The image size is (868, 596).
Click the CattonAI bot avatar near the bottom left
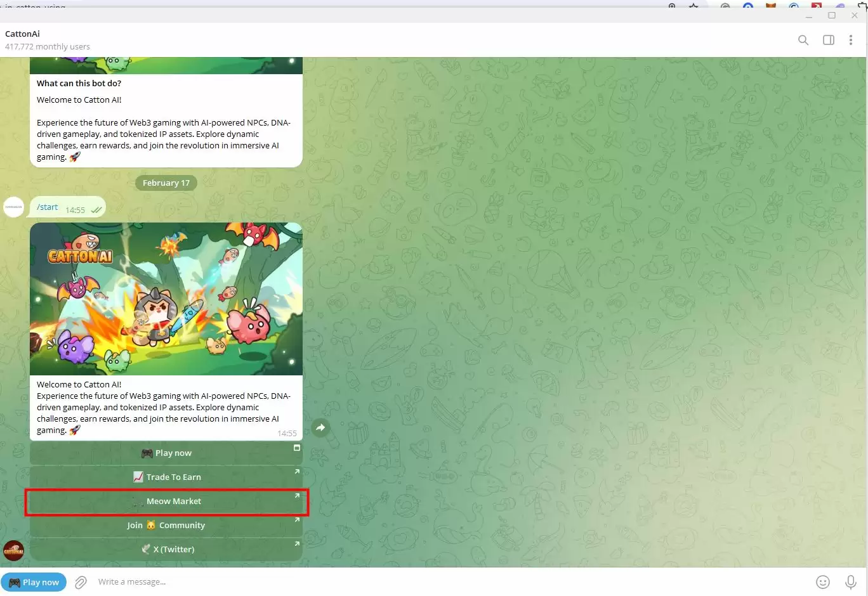coord(14,550)
